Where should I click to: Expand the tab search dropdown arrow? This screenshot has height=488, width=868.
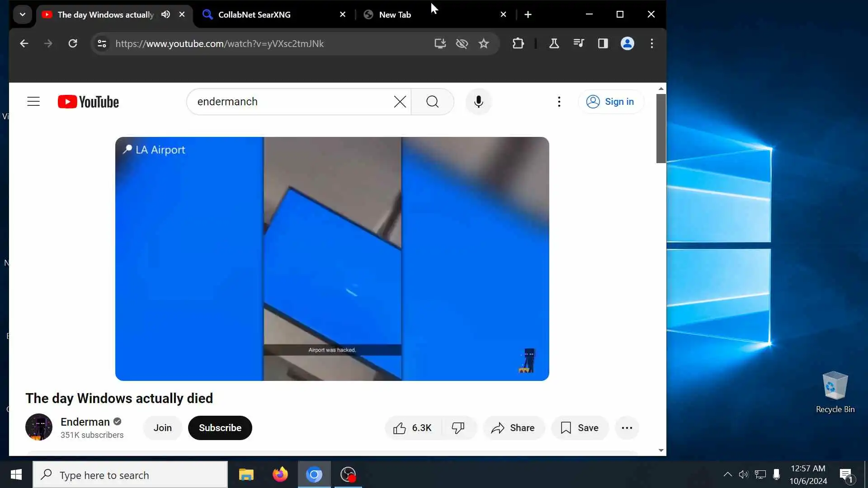(x=22, y=14)
